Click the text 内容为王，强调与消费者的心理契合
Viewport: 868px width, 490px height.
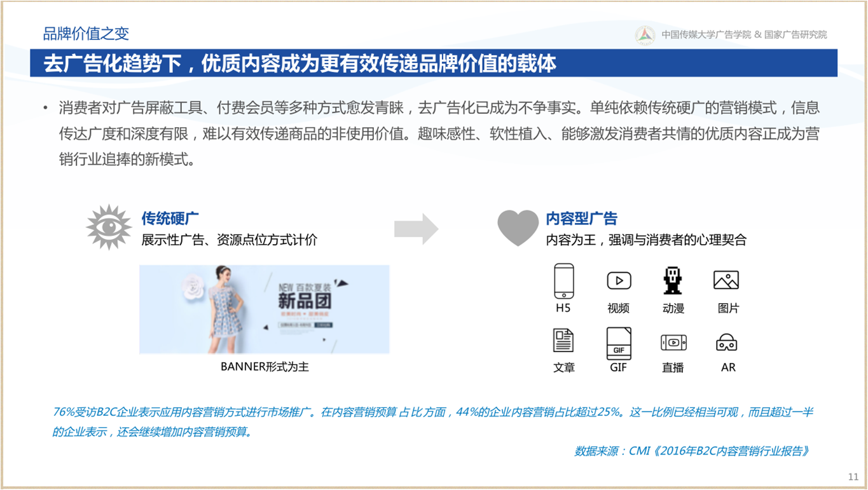(646, 240)
